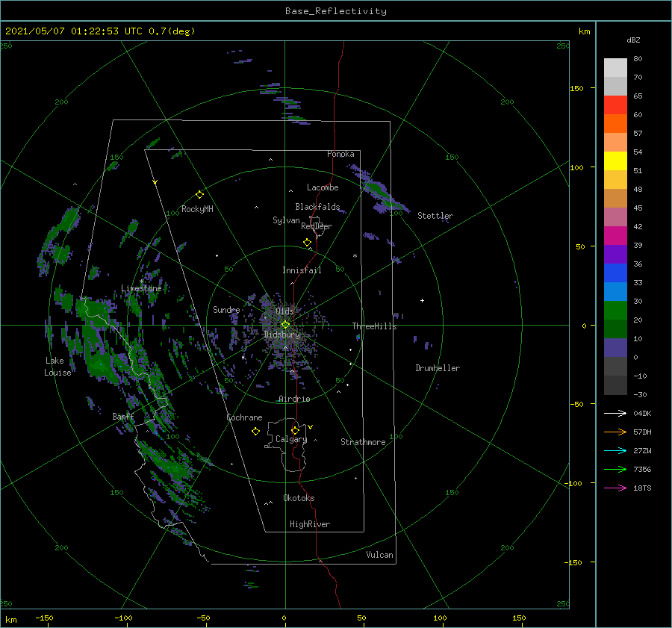Click the Okotoks city label
672x628 pixels.
click(299, 498)
